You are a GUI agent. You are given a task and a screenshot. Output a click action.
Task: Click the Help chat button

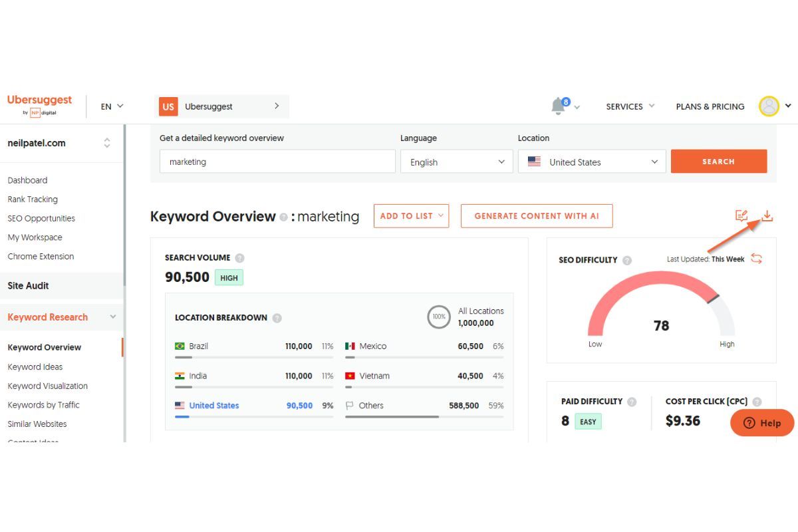point(762,423)
